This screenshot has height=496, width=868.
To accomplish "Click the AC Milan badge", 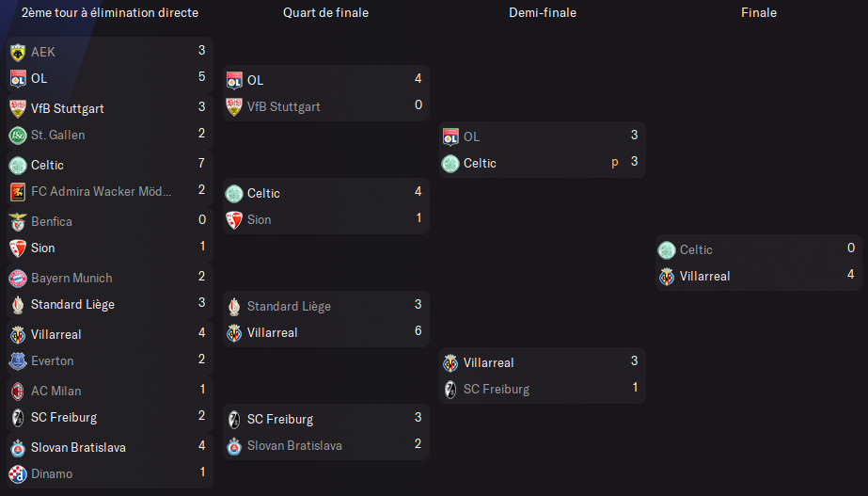I will coord(18,392).
